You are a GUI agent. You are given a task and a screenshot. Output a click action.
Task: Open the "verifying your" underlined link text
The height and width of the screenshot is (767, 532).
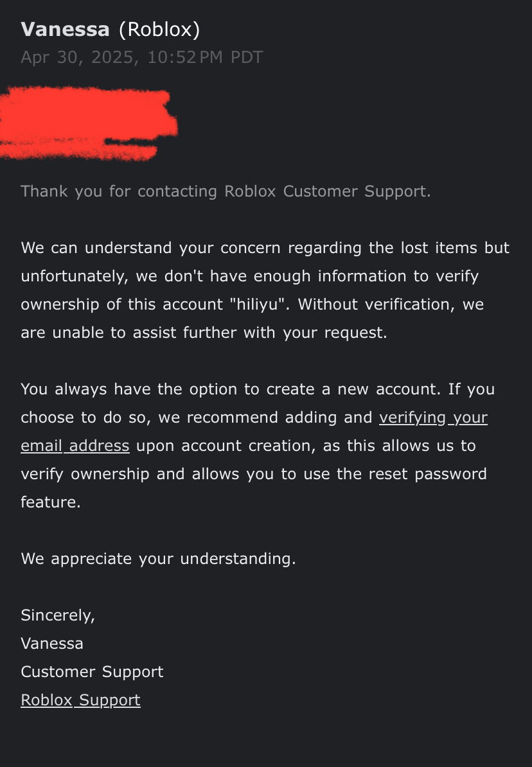tap(433, 418)
